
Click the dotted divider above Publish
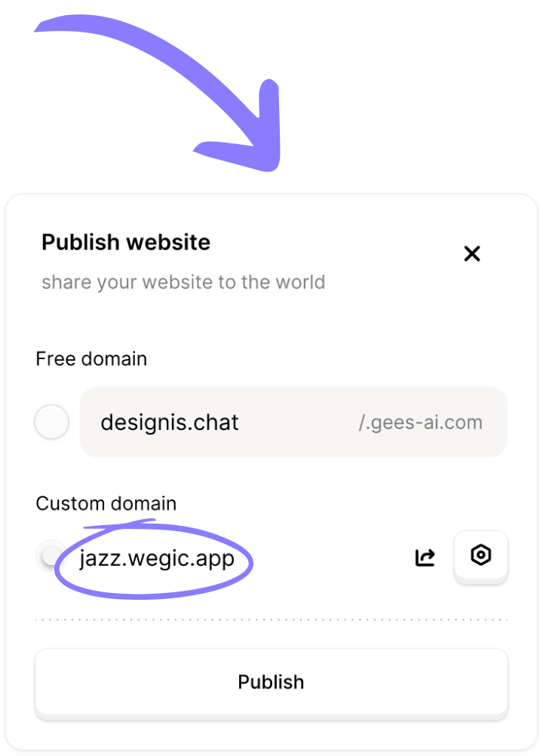pyautogui.click(x=271, y=619)
